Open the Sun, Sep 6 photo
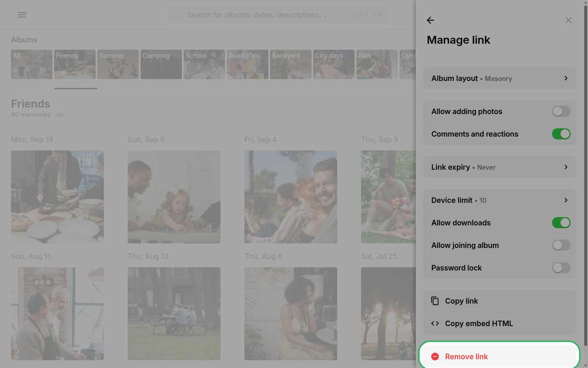 174,197
